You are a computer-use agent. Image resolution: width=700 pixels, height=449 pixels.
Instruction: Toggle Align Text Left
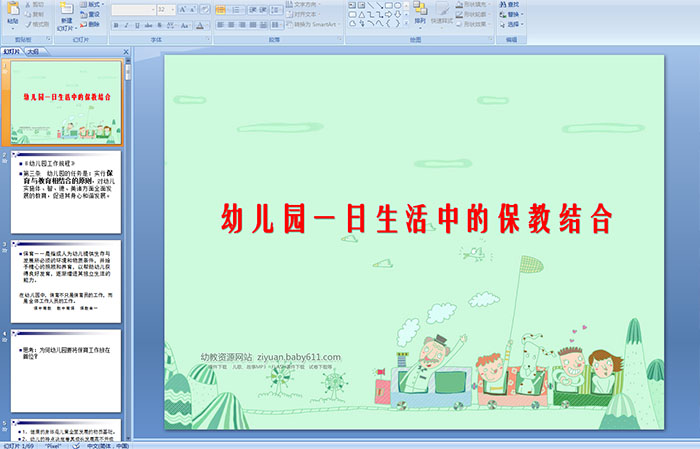click(221, 25)
